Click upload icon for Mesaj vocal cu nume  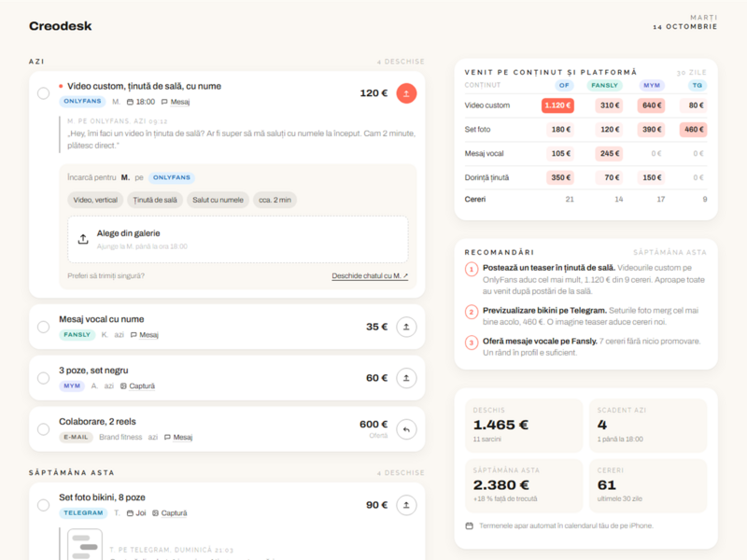pos(406,328)
